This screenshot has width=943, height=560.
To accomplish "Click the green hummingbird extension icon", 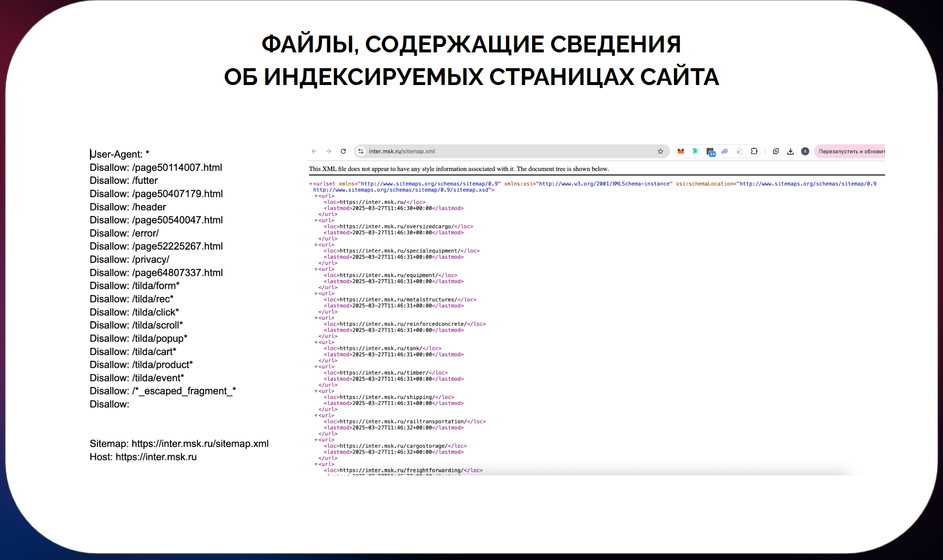I will coord(695,151).
